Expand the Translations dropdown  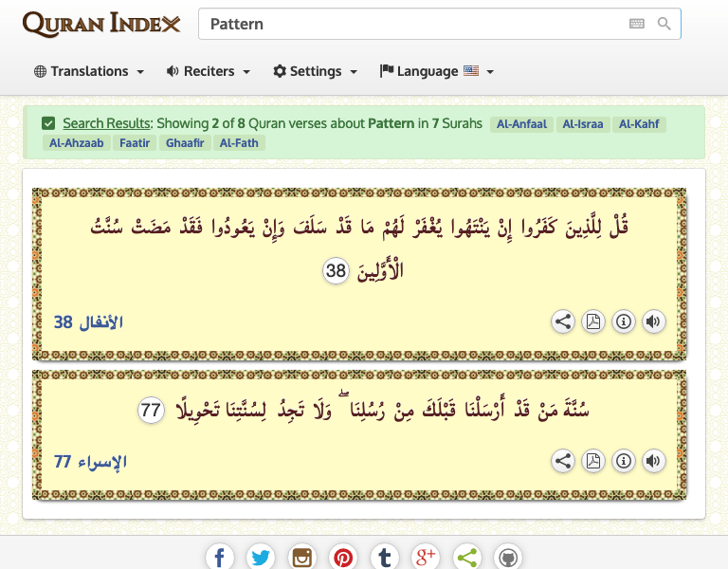(x=89, y=71)
